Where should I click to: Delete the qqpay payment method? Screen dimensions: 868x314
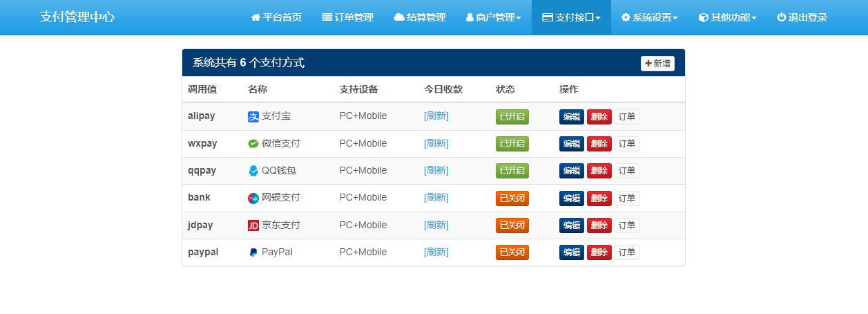[599, 171]
